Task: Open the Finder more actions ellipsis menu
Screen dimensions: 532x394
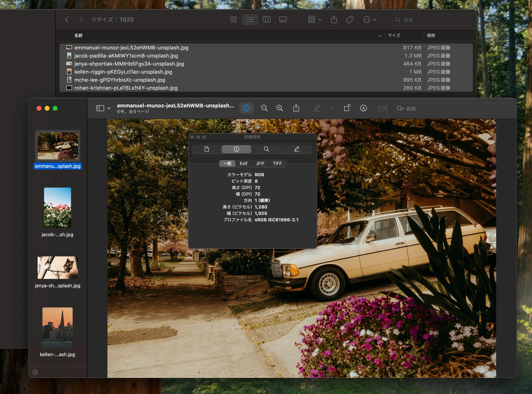Action: click(x=370, y=20)
